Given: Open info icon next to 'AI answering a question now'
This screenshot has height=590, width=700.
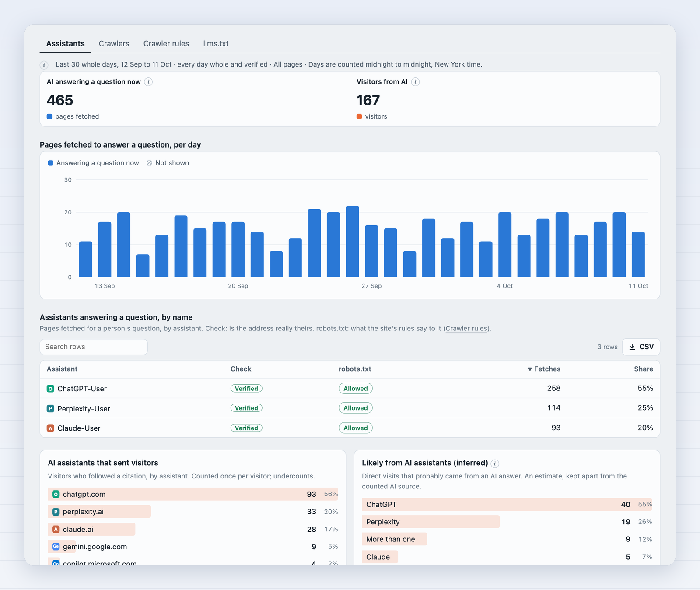Looking at the screenshot, I should [148, 82].
